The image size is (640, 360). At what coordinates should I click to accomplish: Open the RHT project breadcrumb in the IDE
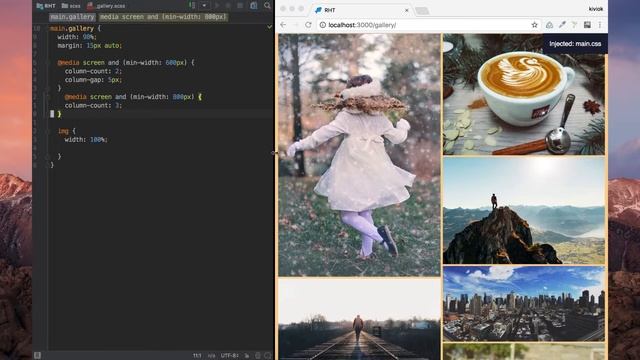coord(46,6)
